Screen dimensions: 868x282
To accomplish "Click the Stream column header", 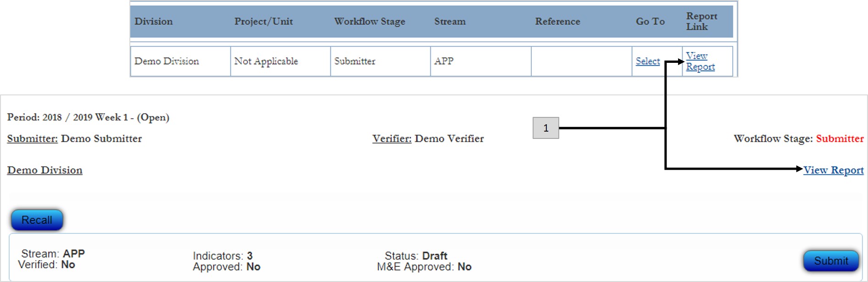I will point(450,22).
